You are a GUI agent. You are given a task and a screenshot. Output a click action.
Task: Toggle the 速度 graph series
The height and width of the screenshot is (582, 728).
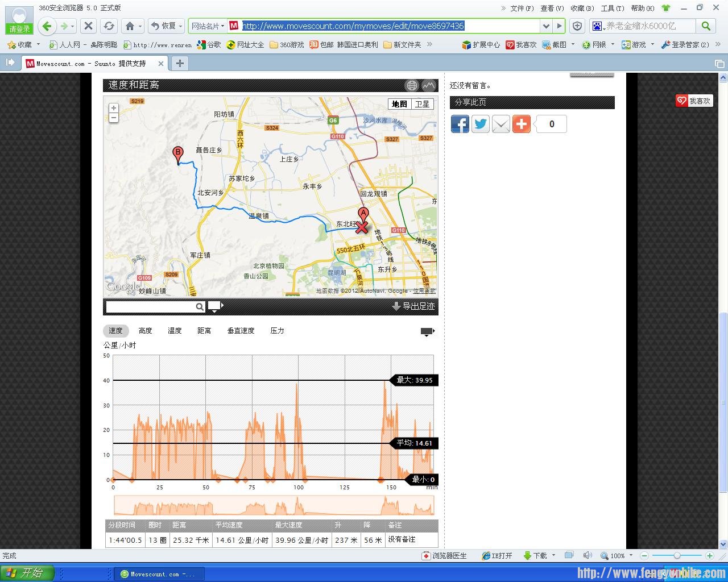(x=115, y=331)
